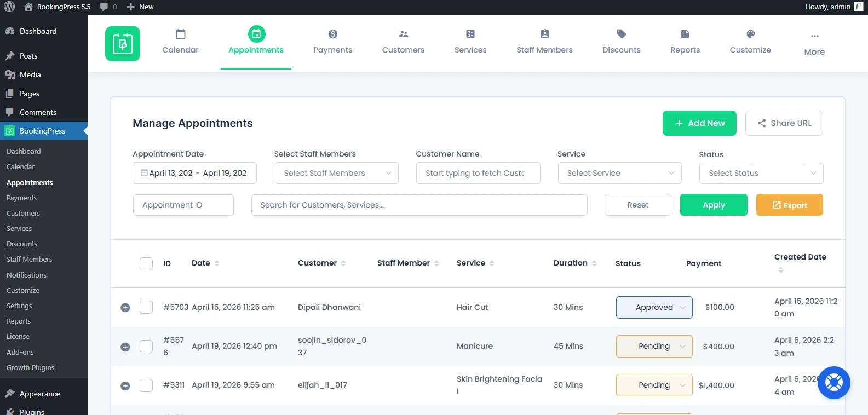
Task: Open Plugins in WordPress sidebar
Action: (x=32, y=411)
